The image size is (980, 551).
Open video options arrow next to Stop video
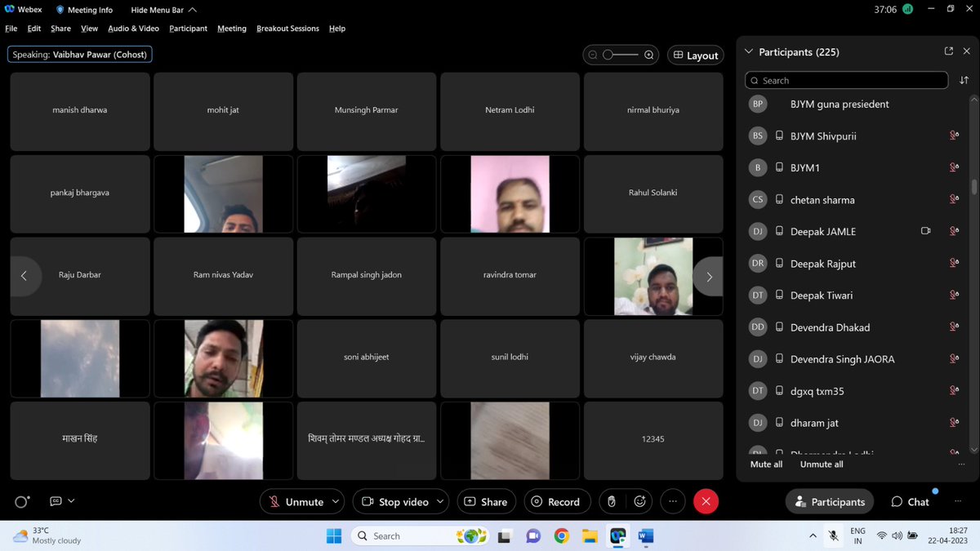pyautogui.click(x=441, y=502)
